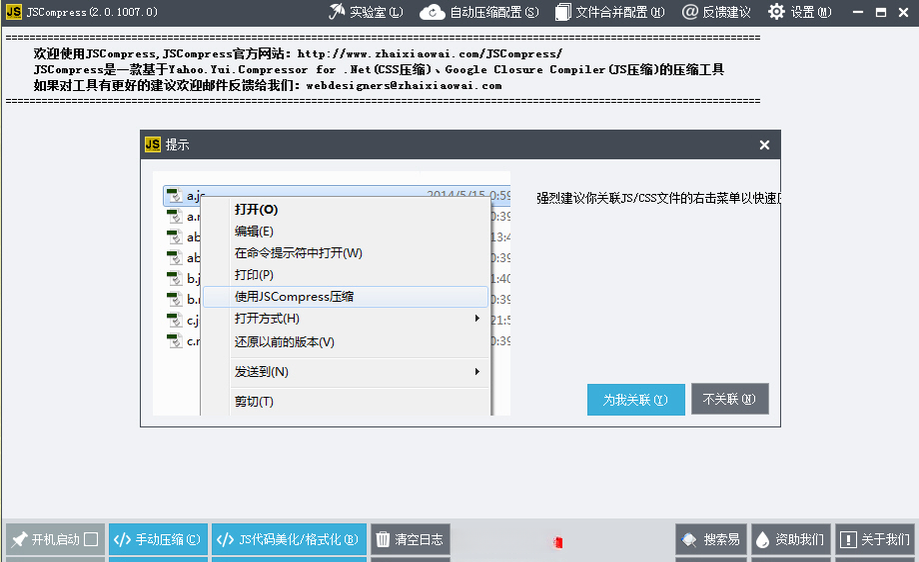Click the @ icon beside 反馈建议
This screenshot has height=562, width=919.
(690, 12)
